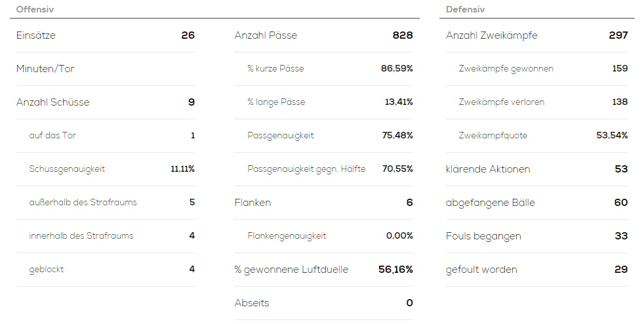This screenshot has width=644, height=324.
Task: Click the Minuten/Tor label
Action: coord(45,69)
